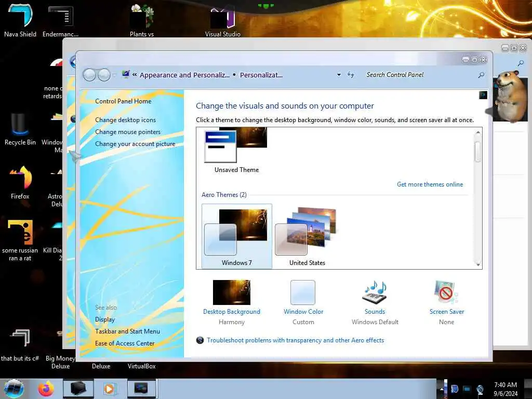Click the taskbar clock showing 7:40 AM
Viewport: 532px width, 399px height.
(505, 389)
